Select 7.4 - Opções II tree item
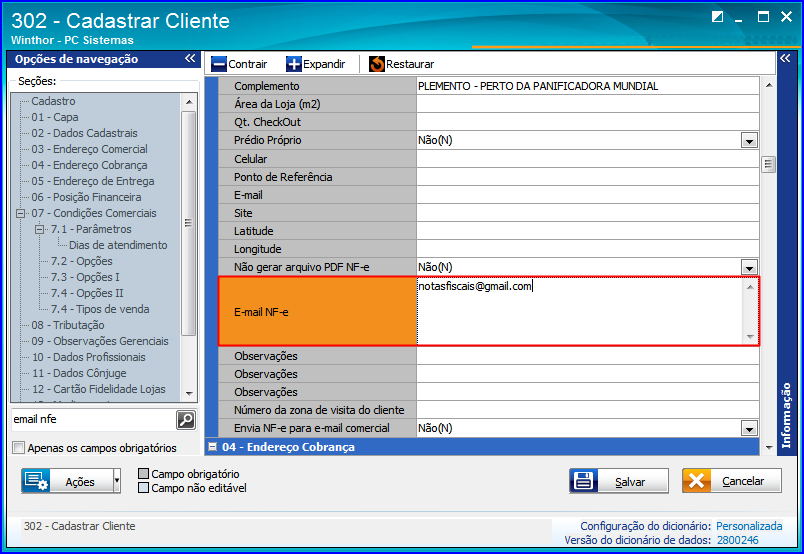Image resolution: width=804 pixels, height=554 pixels. pyautogui.click(x=87, y=293)
